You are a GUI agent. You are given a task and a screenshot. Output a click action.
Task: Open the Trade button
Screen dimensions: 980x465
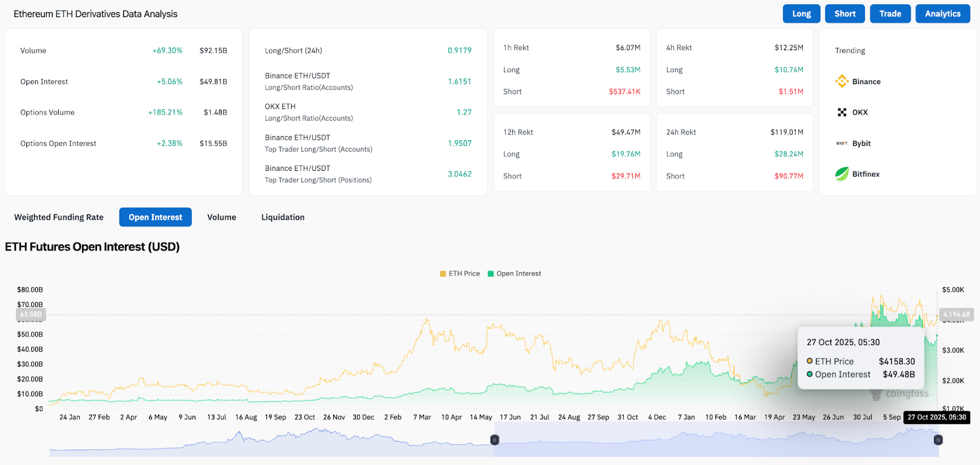click(890, 14)
